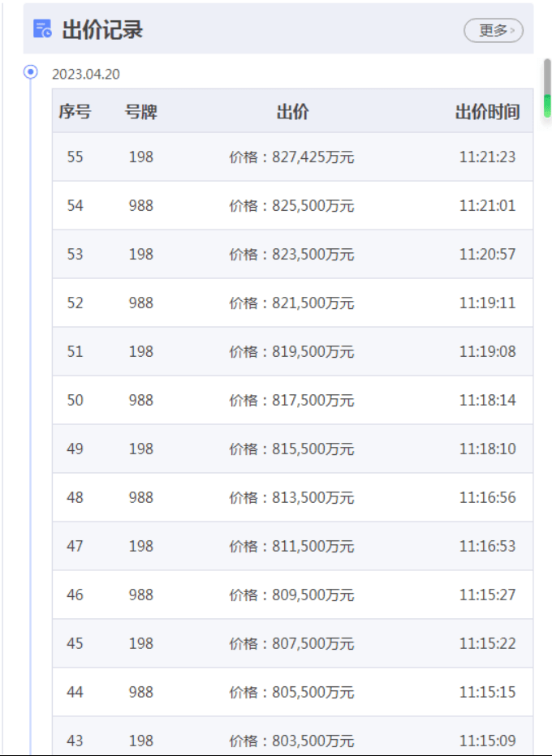The width and height of the screenshot is (552, 756).
Task: Select the 2023.04.20 date label
Action: tap(86, 75)
